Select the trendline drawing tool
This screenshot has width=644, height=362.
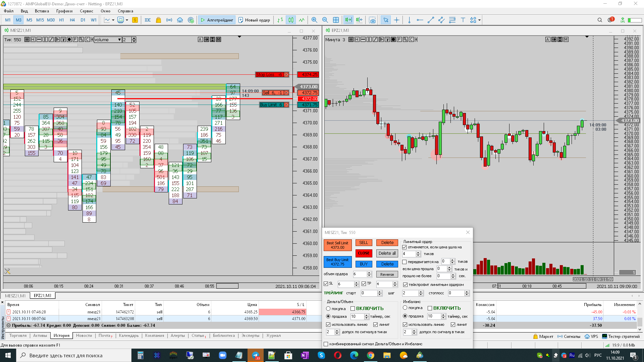[x=431, y=20]
